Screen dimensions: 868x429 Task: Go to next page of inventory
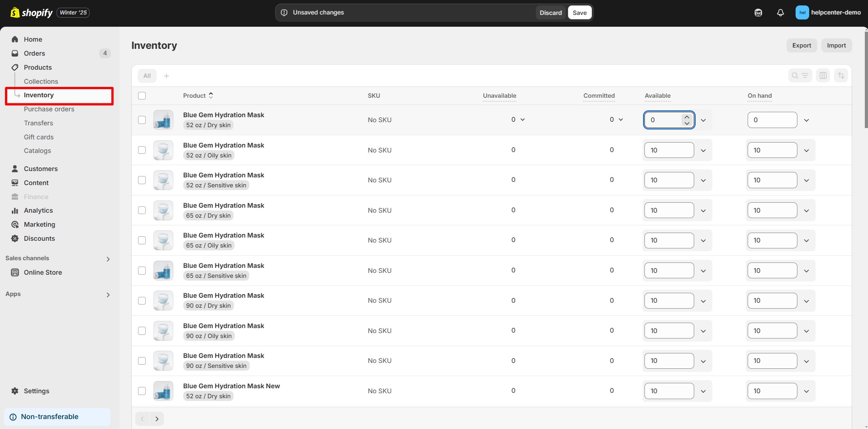(157, 419)
